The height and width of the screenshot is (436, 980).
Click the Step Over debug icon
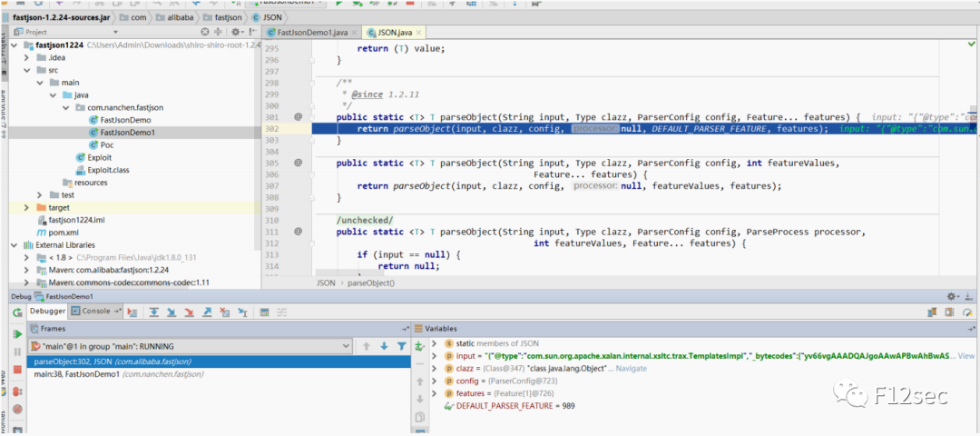pos(153,312)
